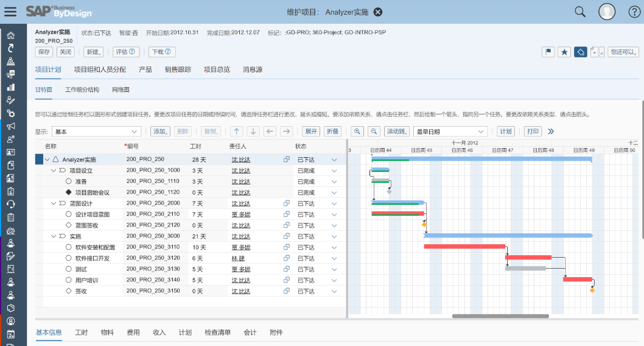Move task up with up arrow
The image size is (644, 346).
[x=237, y=132]
